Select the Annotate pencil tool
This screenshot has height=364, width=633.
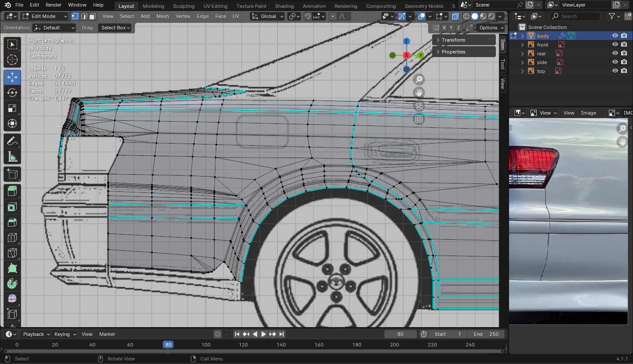12,141
